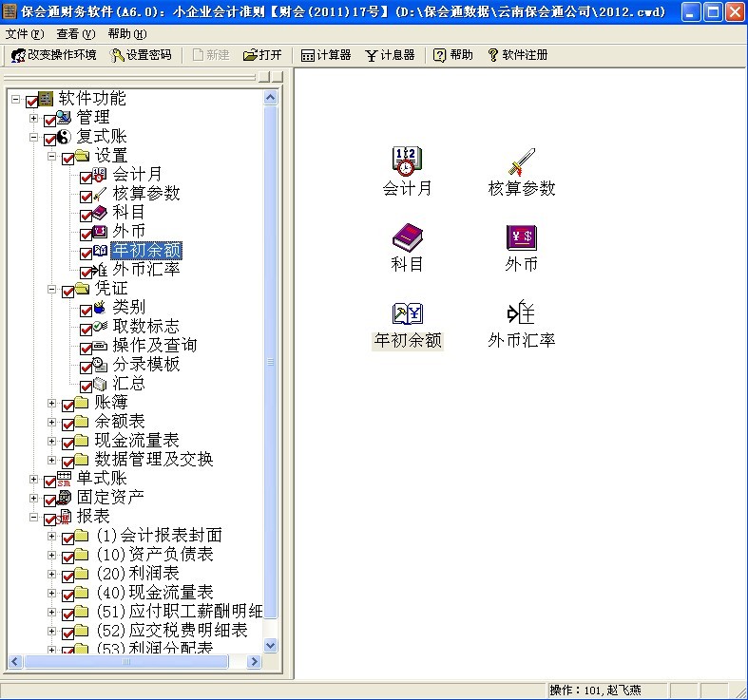
Task: Expand the (10)资产负债表 node
Action: click(52, 555)
